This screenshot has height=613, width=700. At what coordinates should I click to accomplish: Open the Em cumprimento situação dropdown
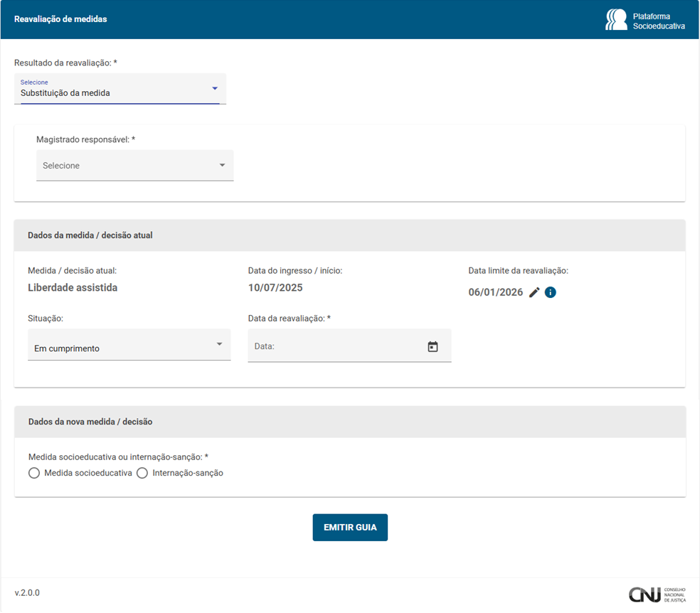tap(121, 348)
